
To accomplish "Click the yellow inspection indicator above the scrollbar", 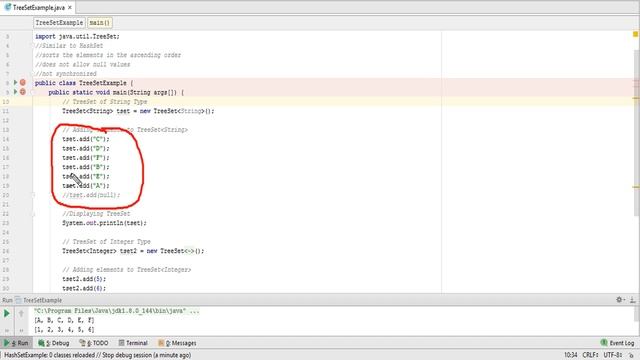I will click(636, 34).
